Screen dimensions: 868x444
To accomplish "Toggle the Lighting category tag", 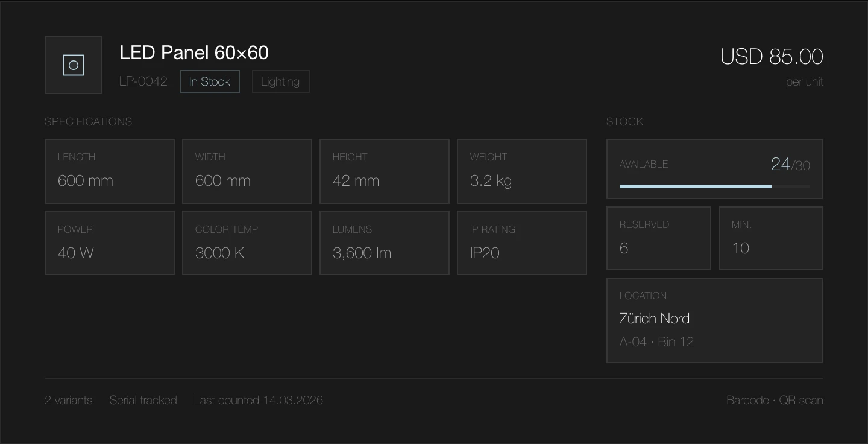I will coord(280,81).
